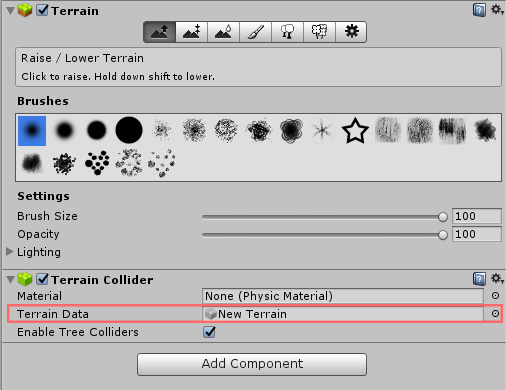Viewport: 506px width, 390px height.
Task: Select the first brush in the second row
Action: point(32,163)
